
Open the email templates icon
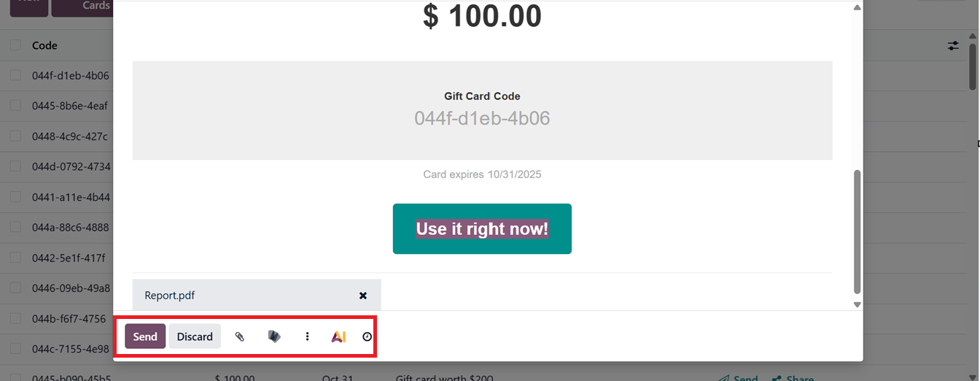click(274, 336)
